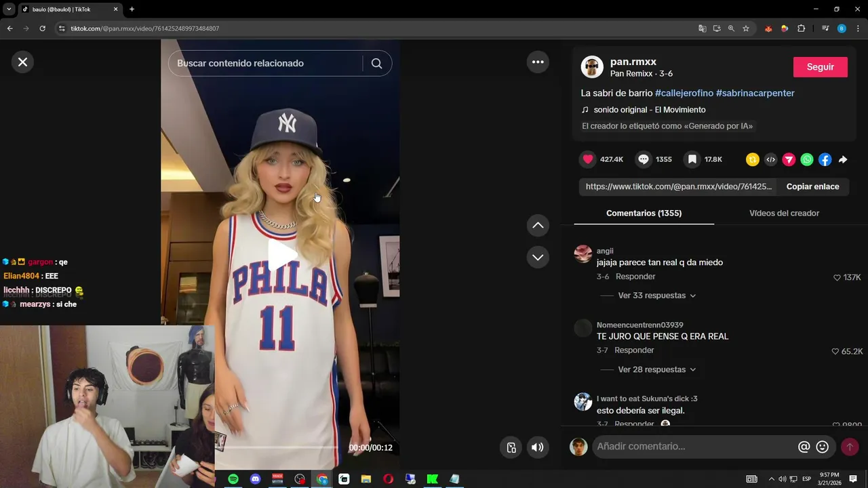Image resolution: width=868 pixels, height=488 pixels.
Task: Like the TE JURO QUE PENSE comment heart
Action: [835, 351]
